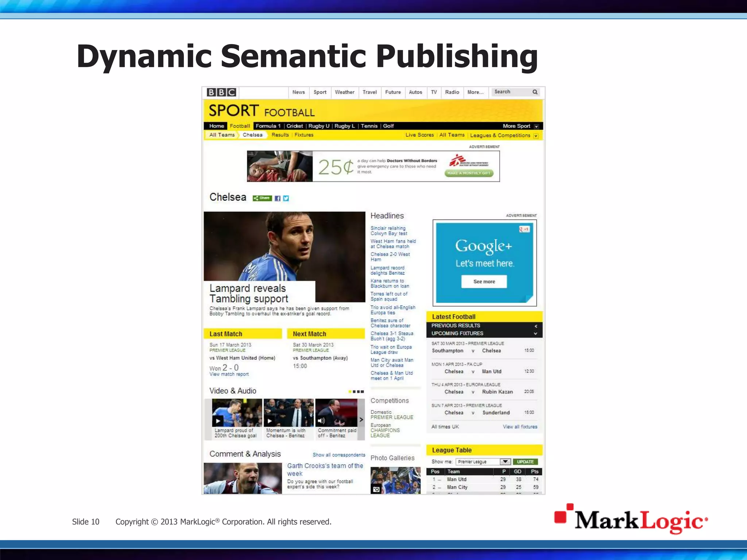The width and height of the screenshot is (747, 560).
Task: Open Lampard reveals Tambling support story
Action: [248, 293]
